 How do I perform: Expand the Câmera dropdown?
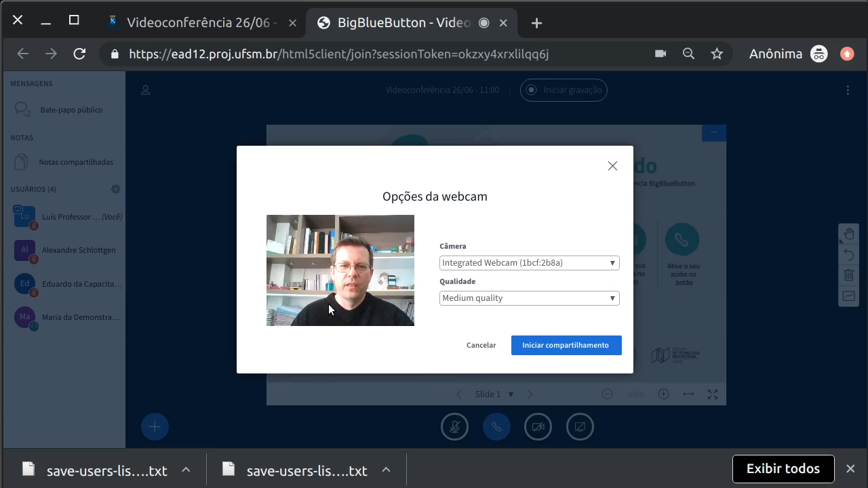click(x=529, y=263)
